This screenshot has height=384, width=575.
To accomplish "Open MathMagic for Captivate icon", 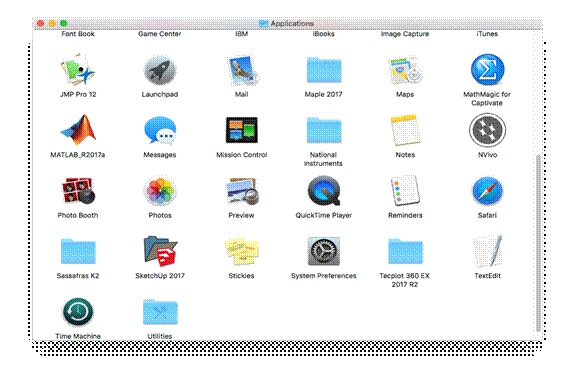I will tap(487, 70).
